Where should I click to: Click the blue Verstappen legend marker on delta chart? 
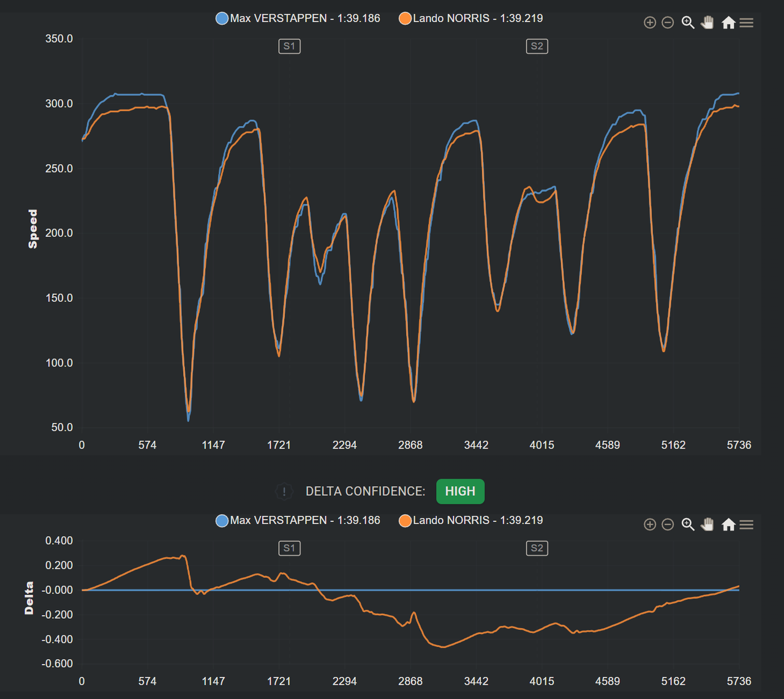222,520
